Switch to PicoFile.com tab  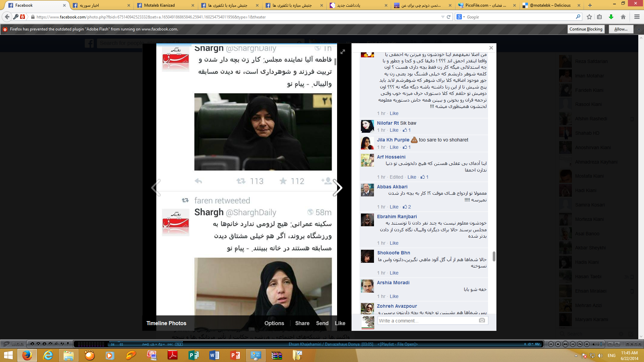pyautogui.click(x=486, y=5)
